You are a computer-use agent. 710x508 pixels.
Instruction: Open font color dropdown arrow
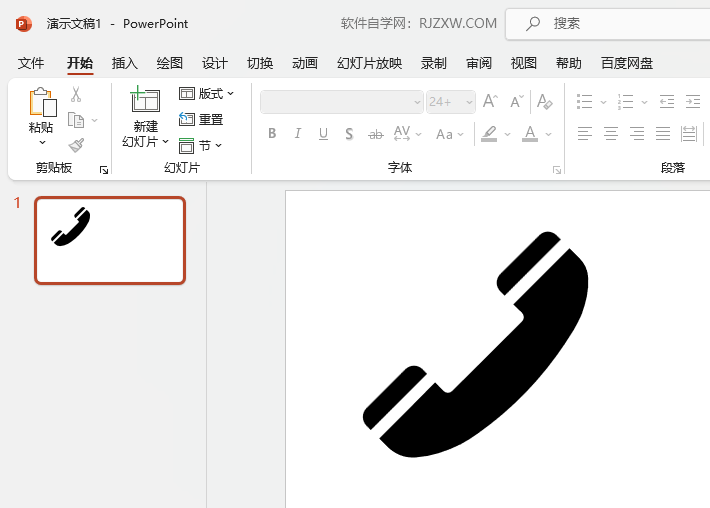(548, 134)
